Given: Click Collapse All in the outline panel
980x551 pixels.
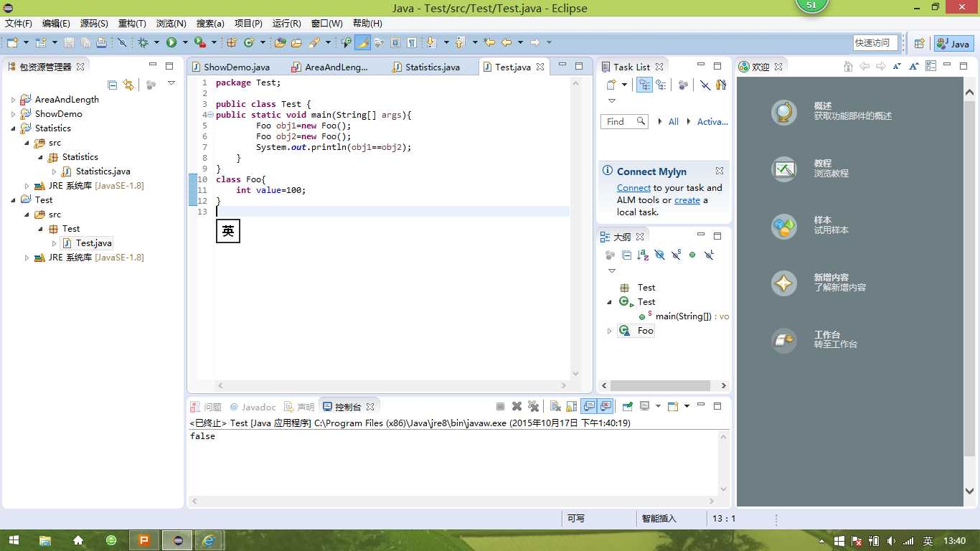Looking at the screenshot, I should 626,255.
